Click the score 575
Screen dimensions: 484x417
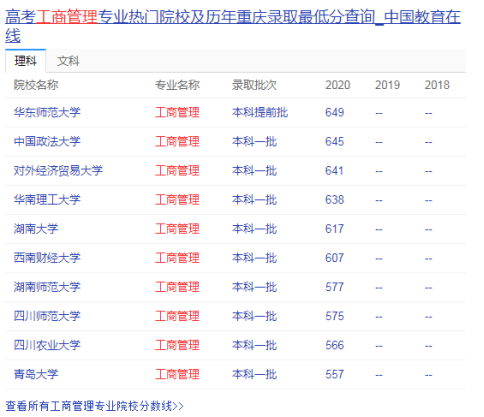pyautogui.click(x=335, y=316)
